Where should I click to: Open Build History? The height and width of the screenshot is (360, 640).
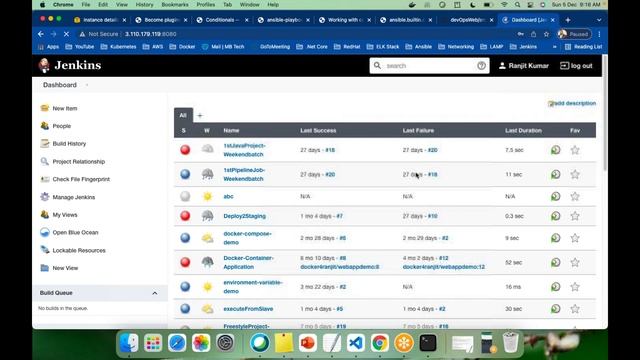69,144
